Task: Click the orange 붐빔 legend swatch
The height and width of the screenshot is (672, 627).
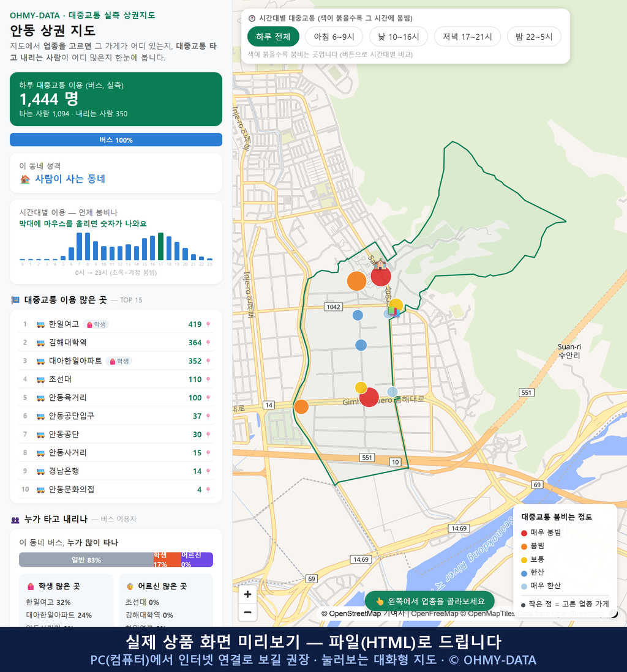Action: [x=524, y=547]
